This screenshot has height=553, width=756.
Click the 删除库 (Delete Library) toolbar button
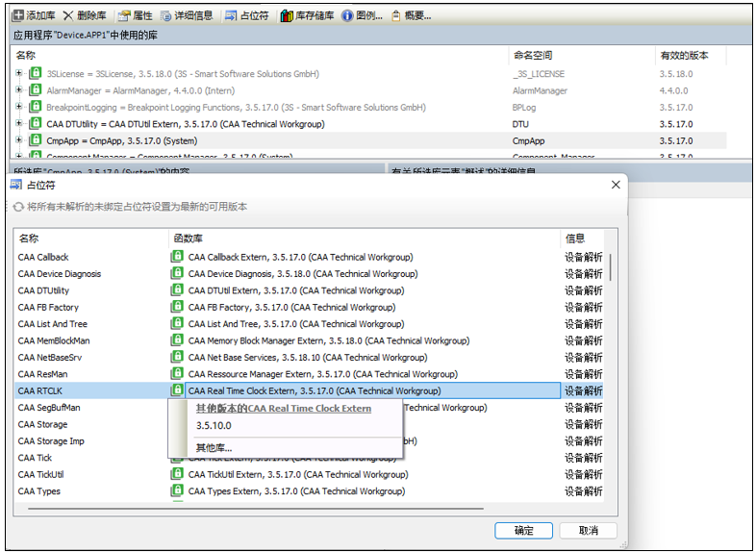coord(86,15)
